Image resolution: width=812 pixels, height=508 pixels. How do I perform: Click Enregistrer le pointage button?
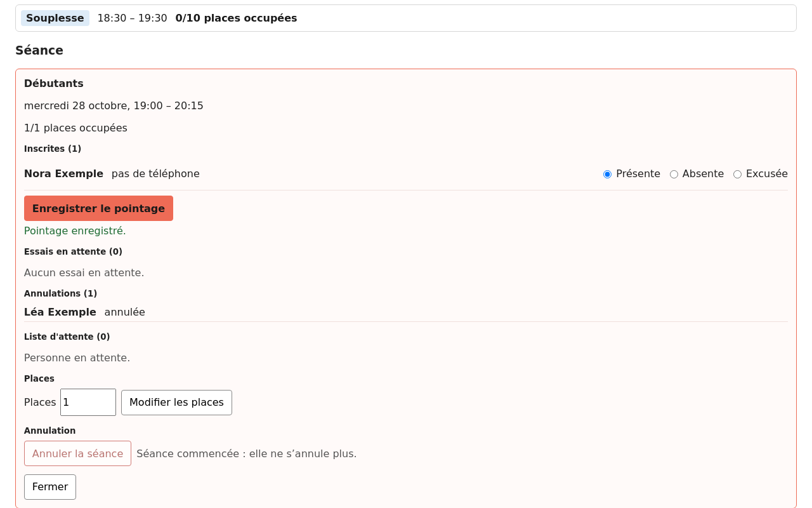(98, 208)
